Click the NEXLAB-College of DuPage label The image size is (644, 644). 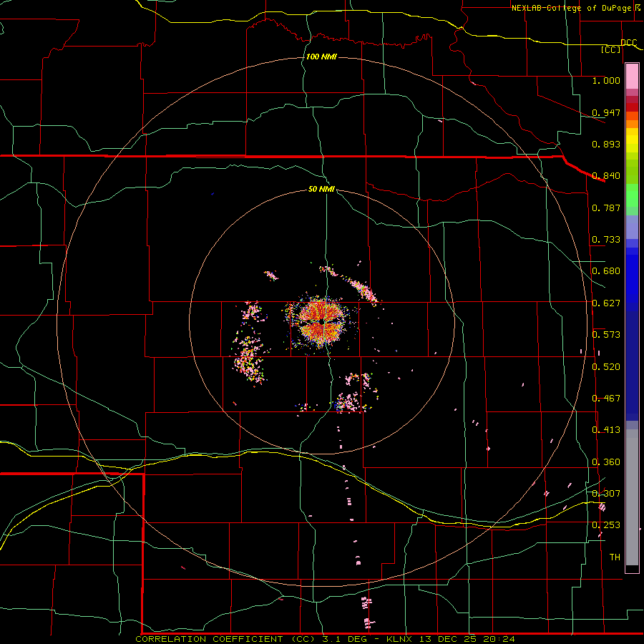572,8
